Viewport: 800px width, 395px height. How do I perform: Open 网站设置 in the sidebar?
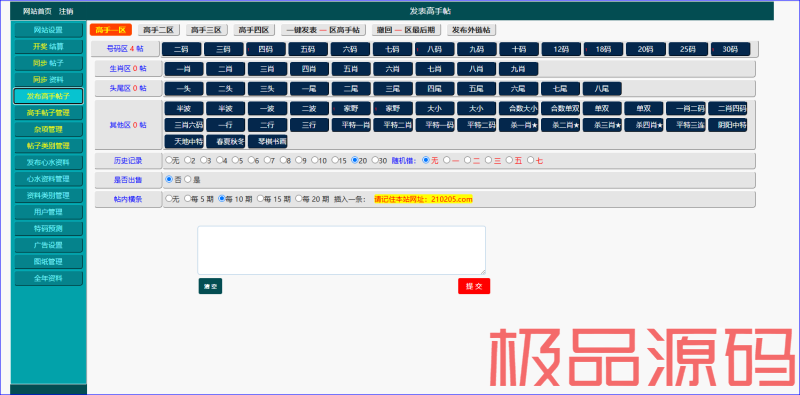(48, 30)
